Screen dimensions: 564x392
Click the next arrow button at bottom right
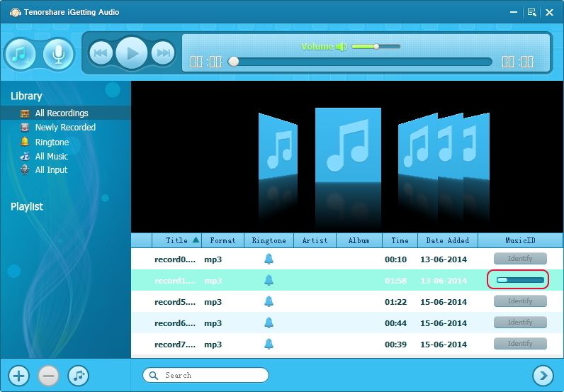pos(543,375)
